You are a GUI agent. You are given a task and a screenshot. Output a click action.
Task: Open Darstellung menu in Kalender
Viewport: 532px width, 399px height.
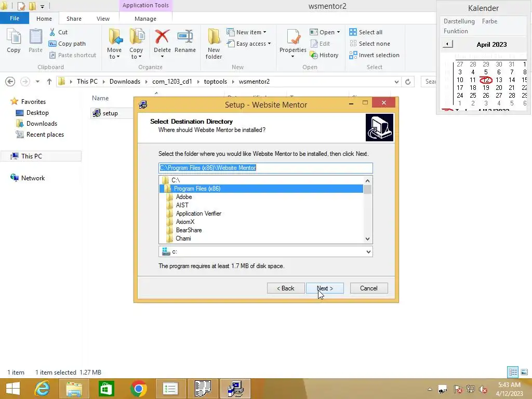point(459,21)
